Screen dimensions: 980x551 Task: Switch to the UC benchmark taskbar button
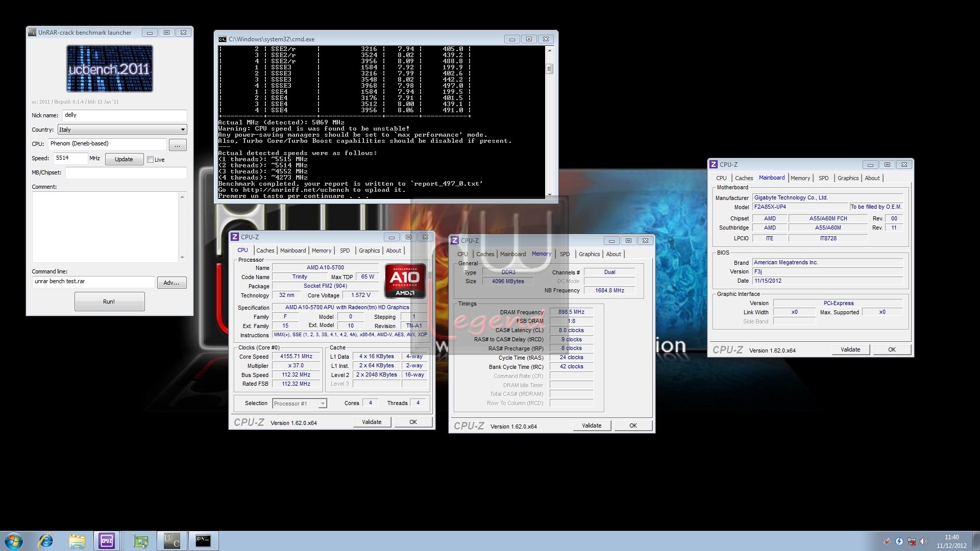pyautogui.click(x=171, y=541)
